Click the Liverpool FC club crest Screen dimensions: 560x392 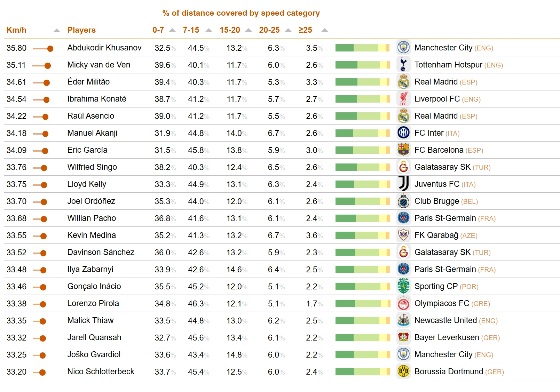(403, 99)
